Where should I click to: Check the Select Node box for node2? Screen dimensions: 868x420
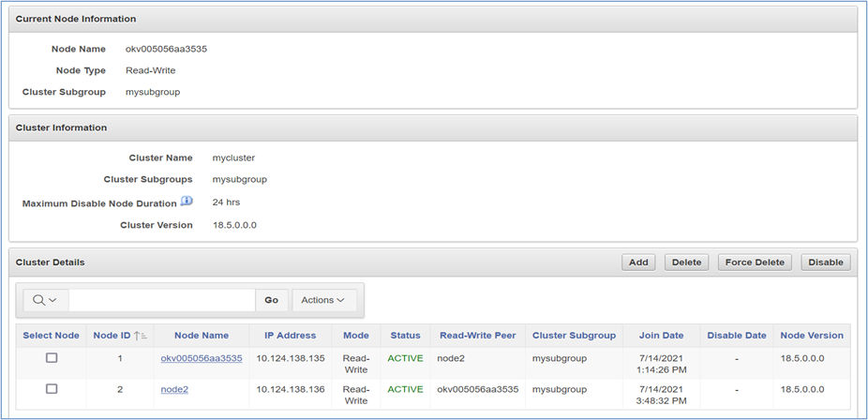pos(52,389)
